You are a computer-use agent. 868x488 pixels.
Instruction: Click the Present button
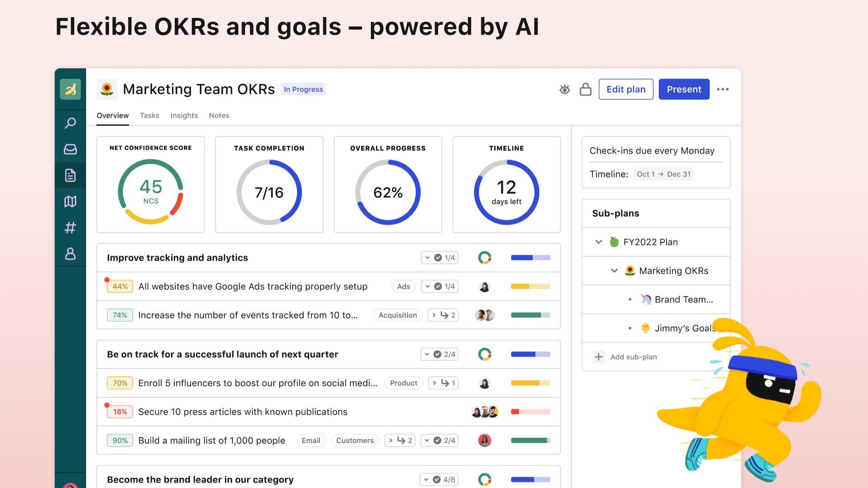pyautogui.click(x=684, y=89)
